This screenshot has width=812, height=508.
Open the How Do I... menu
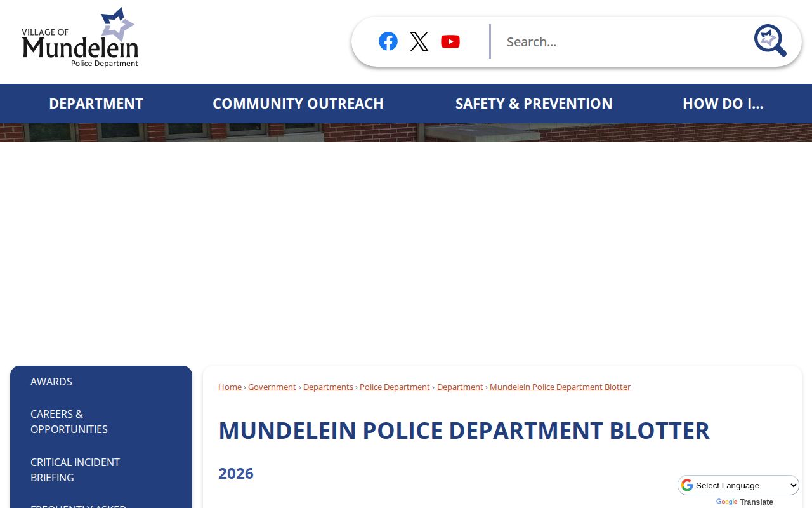(x=723, y=104)
